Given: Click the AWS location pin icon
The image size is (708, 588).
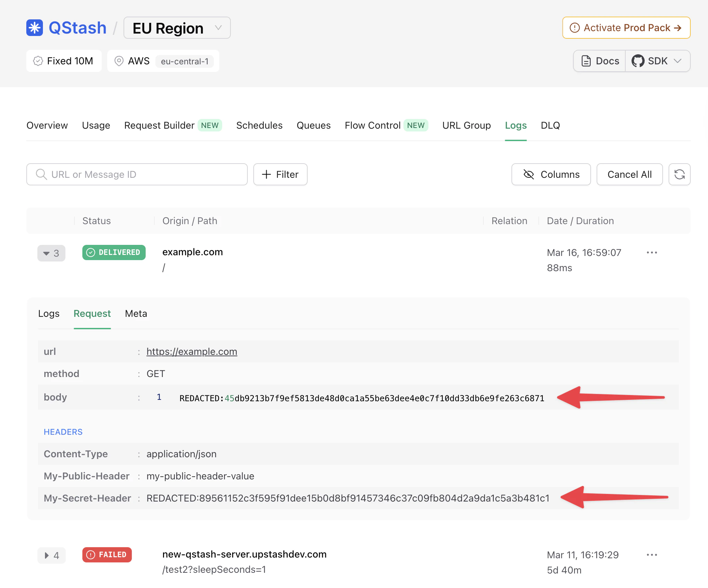Looking at the screenshot, I should (x=119, y=61).
